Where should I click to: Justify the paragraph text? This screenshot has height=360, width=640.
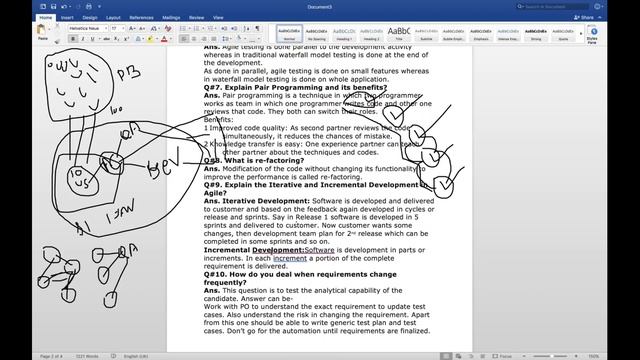(213, 39)
